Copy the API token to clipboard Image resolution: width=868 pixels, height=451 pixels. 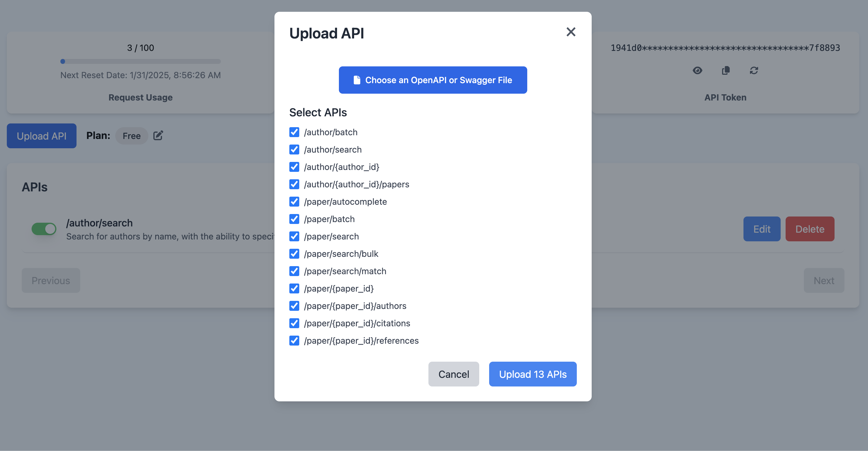[726, 70]
